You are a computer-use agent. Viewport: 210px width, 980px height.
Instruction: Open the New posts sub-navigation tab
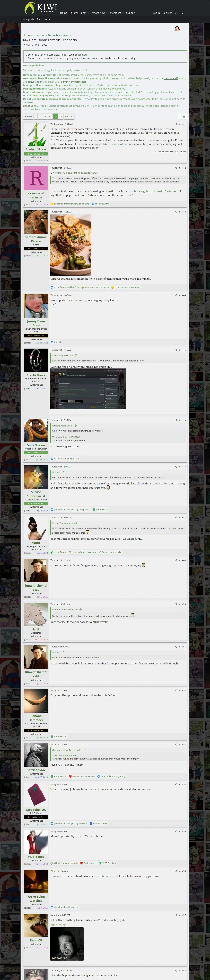tap(28, 19)
